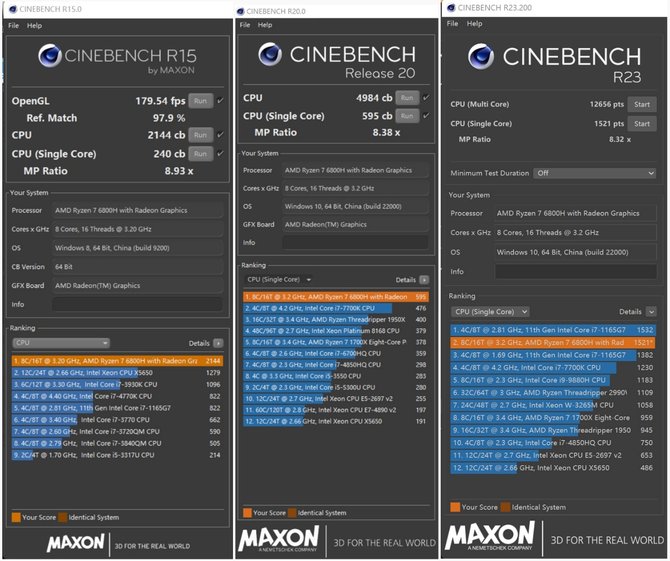670x561 pixels.
Task: Select Threadripper 2990 row in R23 ranking
Action: point(553,392)
